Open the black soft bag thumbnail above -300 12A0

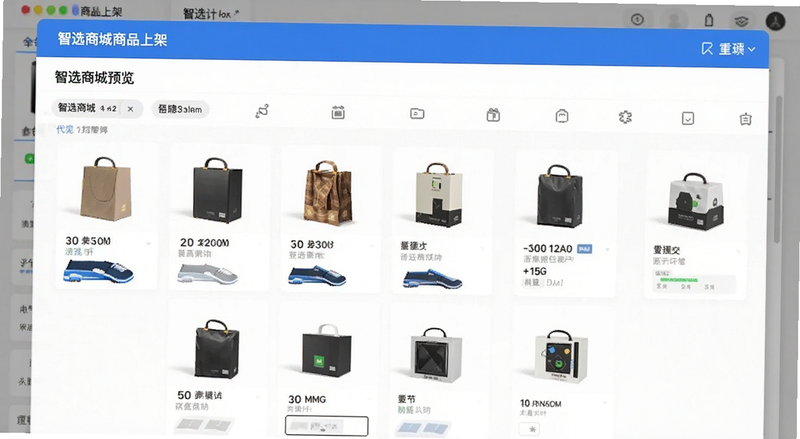tap(559, 197)
